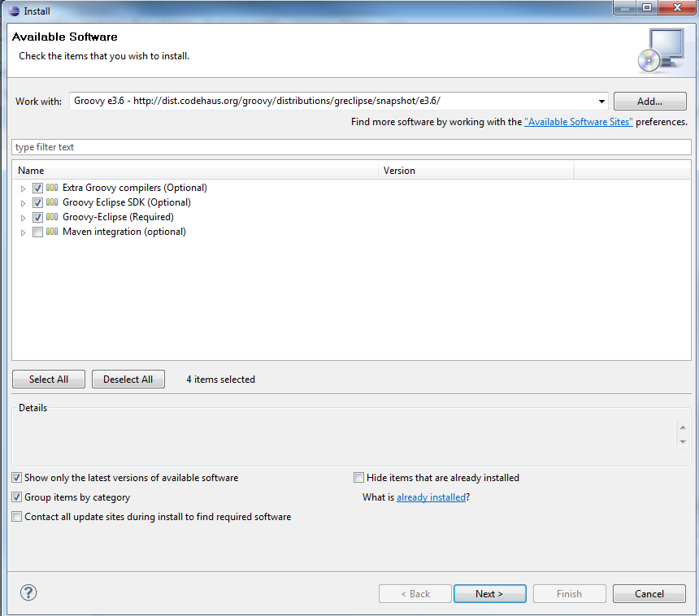The height and width of the screenshot is (616, 699).
Task: Enable Hide items that are already installed
Action: tap(358, 478)
